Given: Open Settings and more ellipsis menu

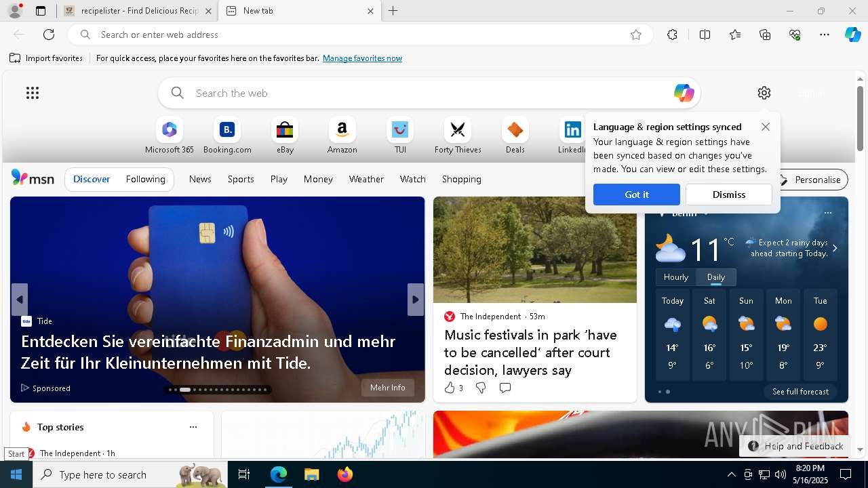Looking at the screenshot, I should pos(825,35).
